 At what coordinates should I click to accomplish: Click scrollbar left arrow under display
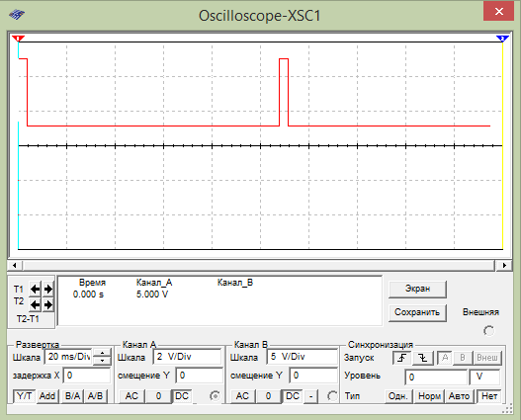[x=14, y=265]
